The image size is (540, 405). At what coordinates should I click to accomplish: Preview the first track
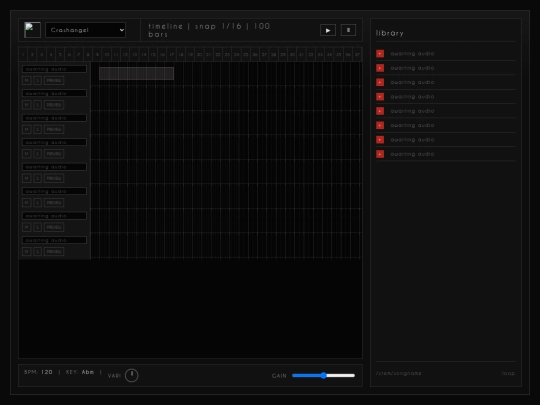pyautogui.click(x=54, y=81)
